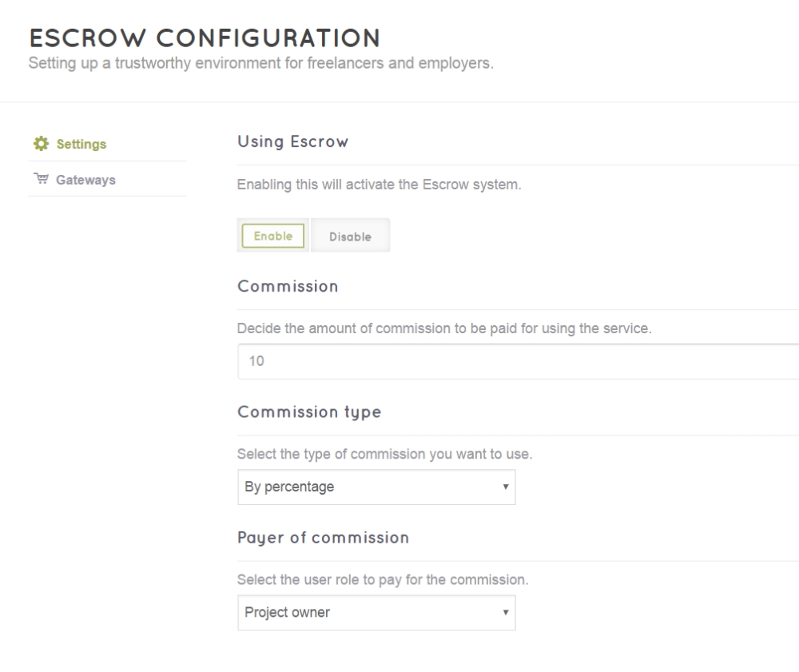Click the 'Payer of commission' section heading
This screenshot has width=799, height=672.
(323, 537)
